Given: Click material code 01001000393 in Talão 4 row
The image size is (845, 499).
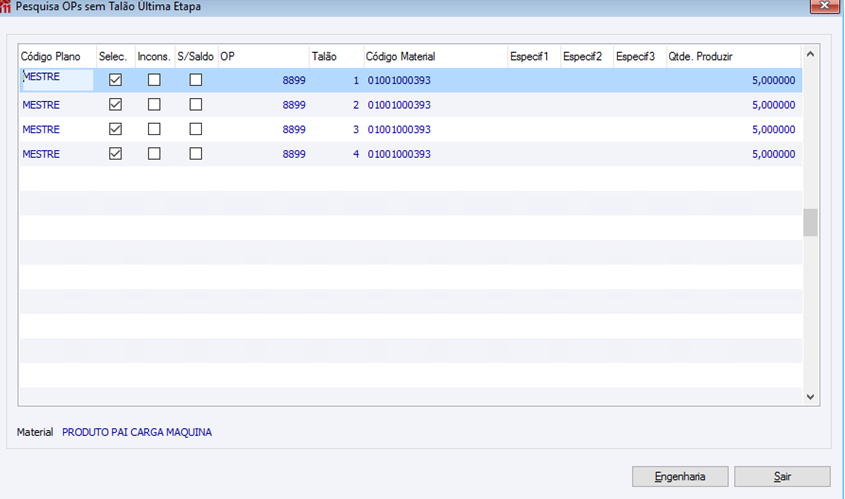Looking at the screenshot, I should [399, 154].
